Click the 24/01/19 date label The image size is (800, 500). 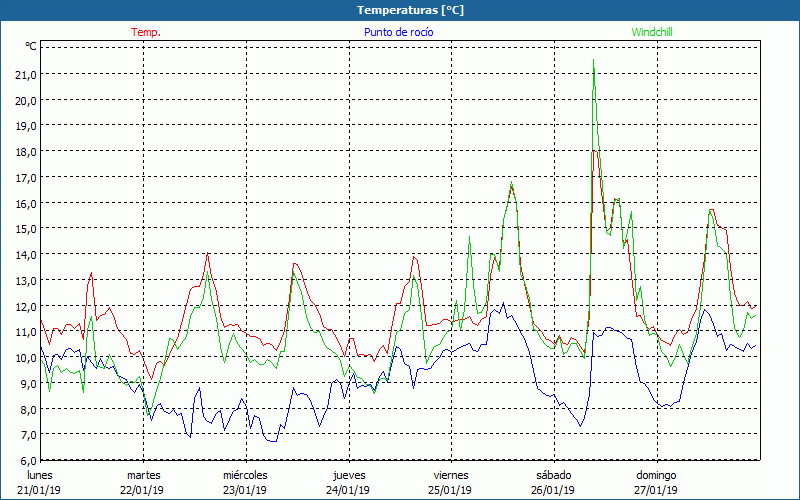pyautogui.click(x=347, y=490)
